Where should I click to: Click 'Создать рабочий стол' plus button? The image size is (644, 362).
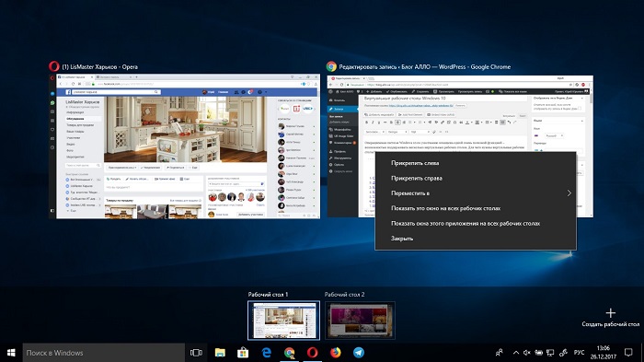point(610,313)
